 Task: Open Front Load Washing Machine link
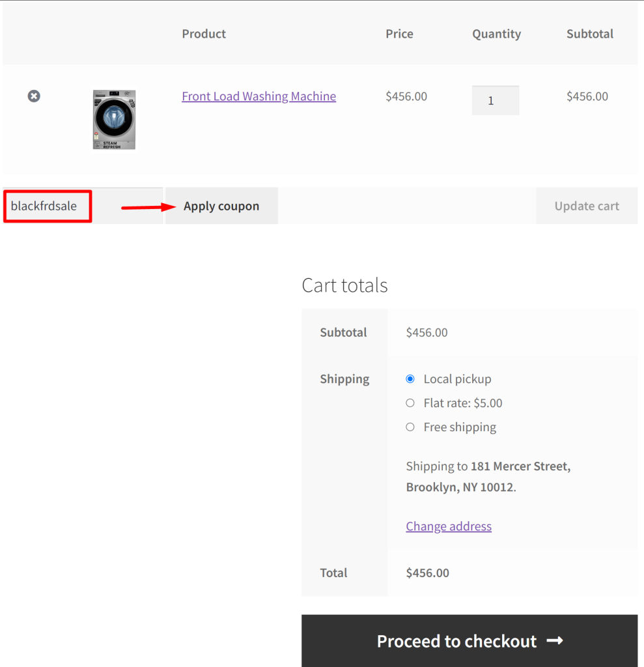pos(259,96)
